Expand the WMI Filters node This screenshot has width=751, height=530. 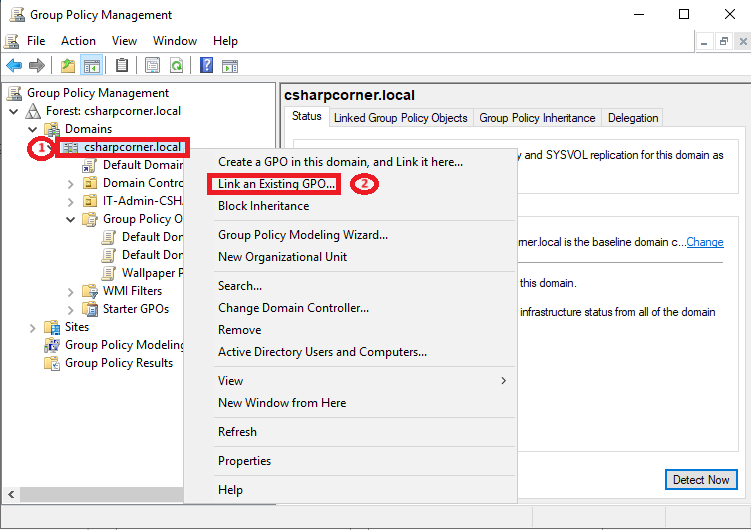70,292
